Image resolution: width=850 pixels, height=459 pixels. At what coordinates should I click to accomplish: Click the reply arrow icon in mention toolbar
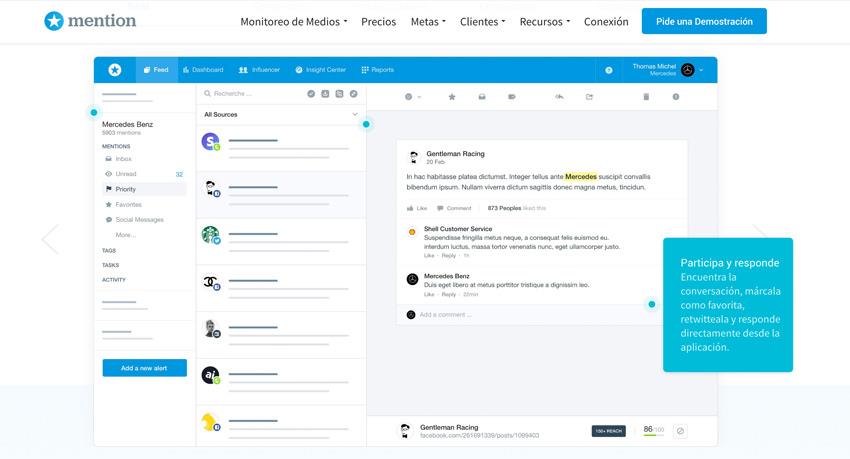(559, 97)
